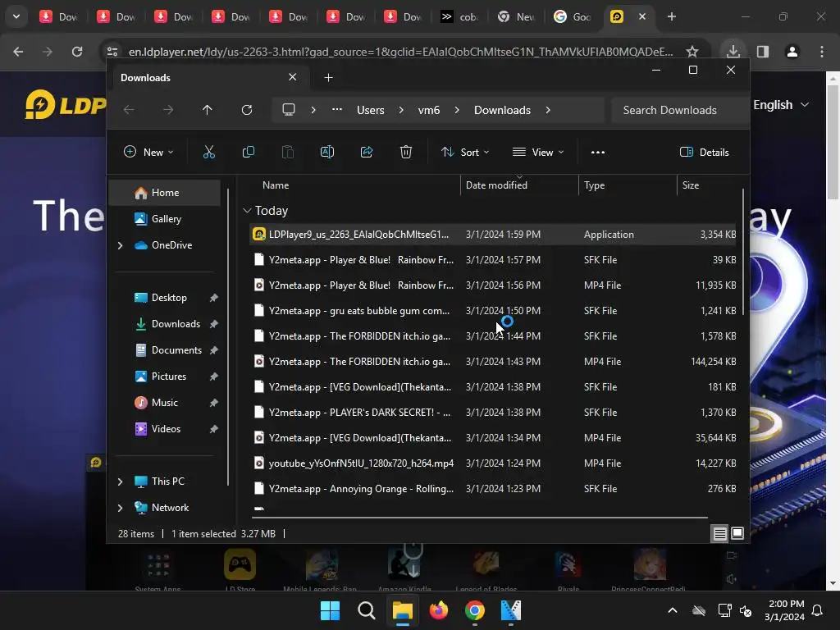Open Chrome side panel icon
Image resolution: width=840 pixels, height=630 pixels.
(763, 52)
